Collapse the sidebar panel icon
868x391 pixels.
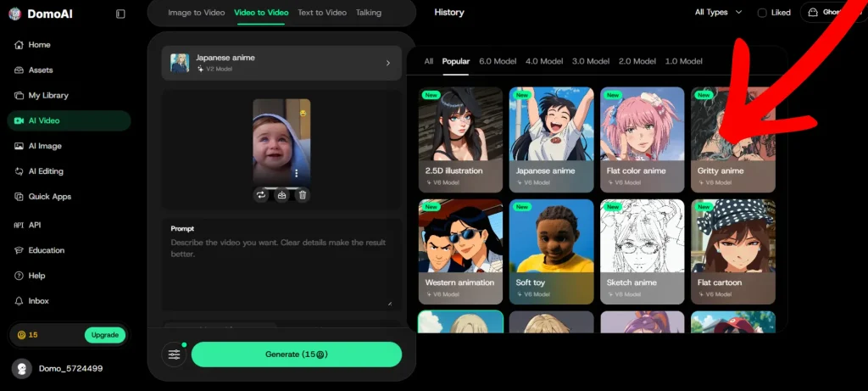(120, 14)
